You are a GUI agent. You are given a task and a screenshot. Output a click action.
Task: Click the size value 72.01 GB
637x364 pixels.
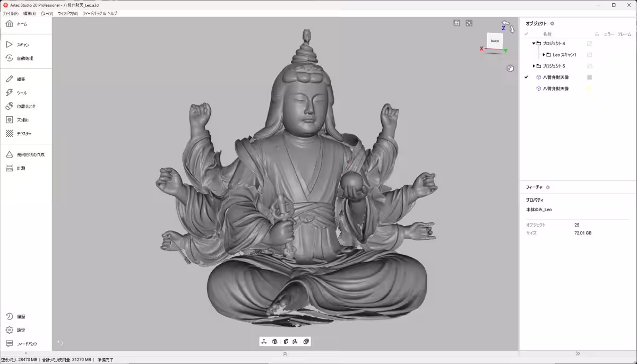coord(583,233)
